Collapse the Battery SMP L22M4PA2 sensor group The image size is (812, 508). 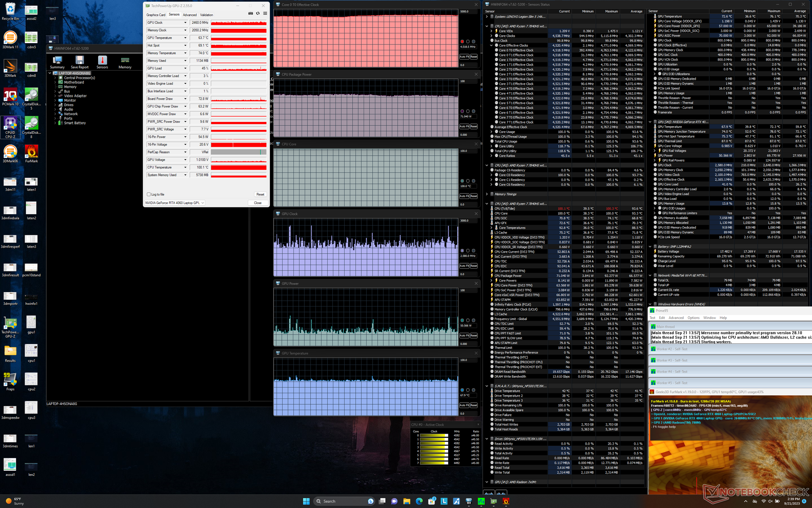pyautogui.click(x=650, y=246)
